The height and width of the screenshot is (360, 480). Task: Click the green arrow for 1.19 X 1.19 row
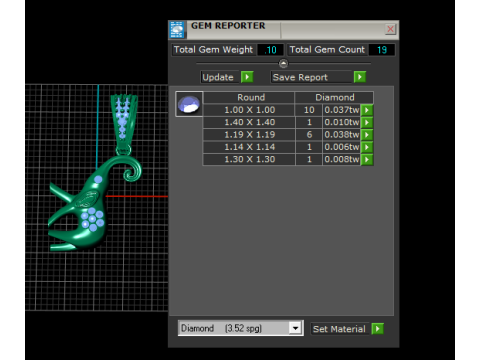coord(367,135)
